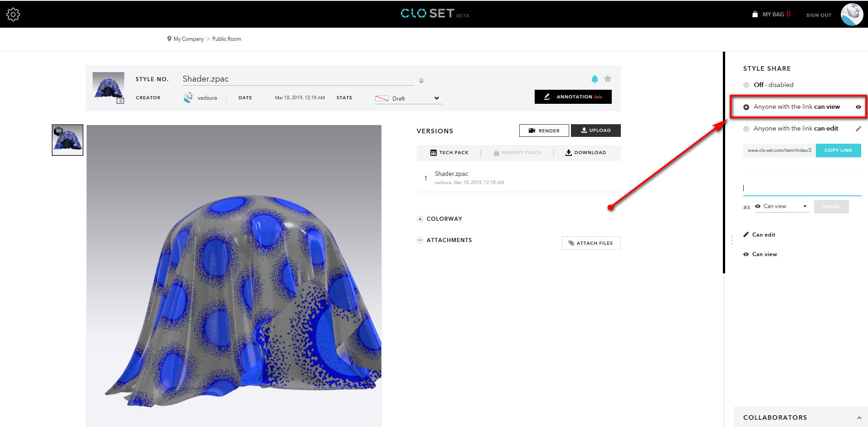The image size is (868, 427).
Task: Click the style header thumbnail image
Action: pos(108,87)
